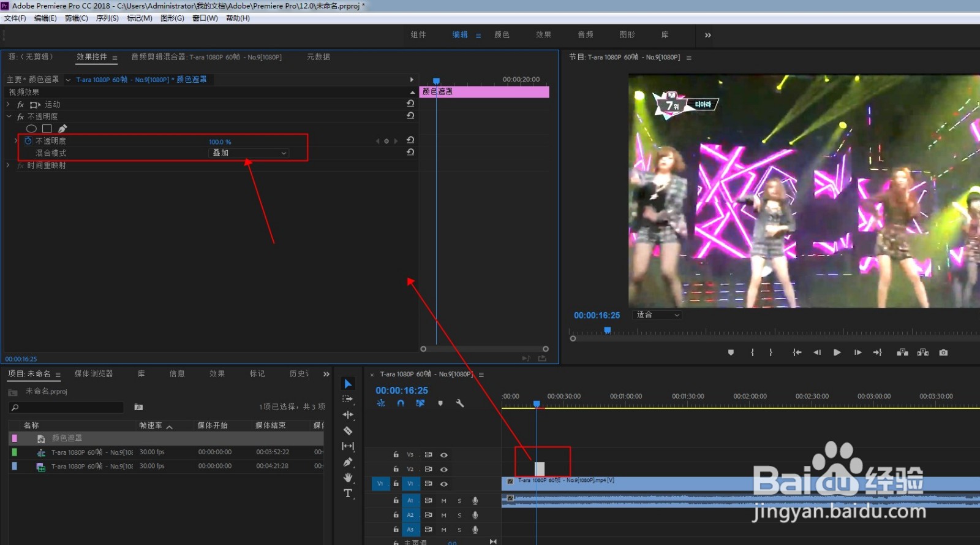Go to next opacity keyframe

tap(396, 141)
